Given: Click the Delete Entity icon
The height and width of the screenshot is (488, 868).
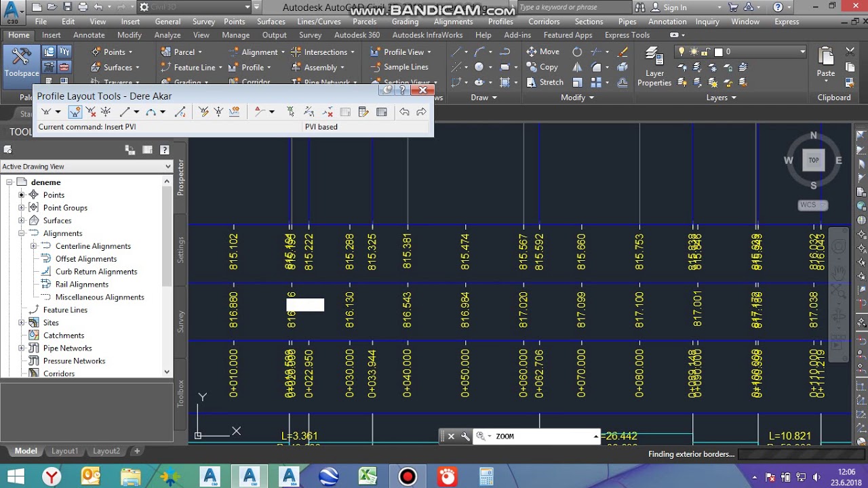Looking at the screenshot, I should [x=328, y=112].
